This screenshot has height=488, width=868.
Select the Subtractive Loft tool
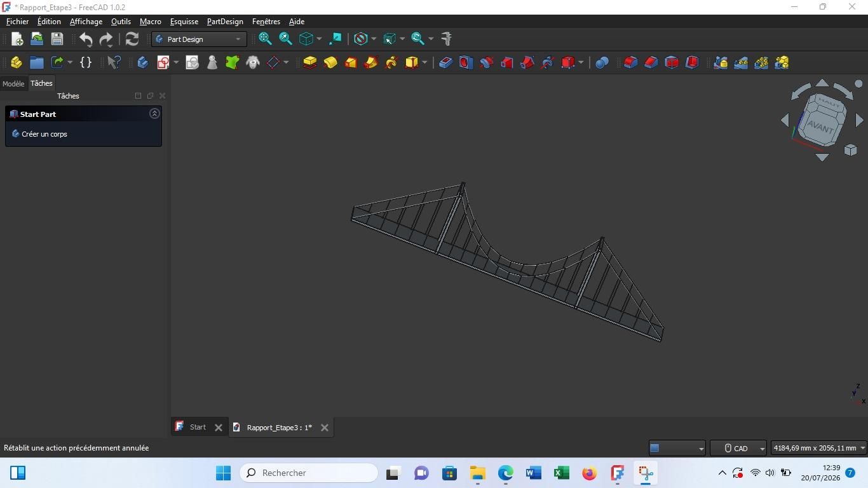coord(506,62)
